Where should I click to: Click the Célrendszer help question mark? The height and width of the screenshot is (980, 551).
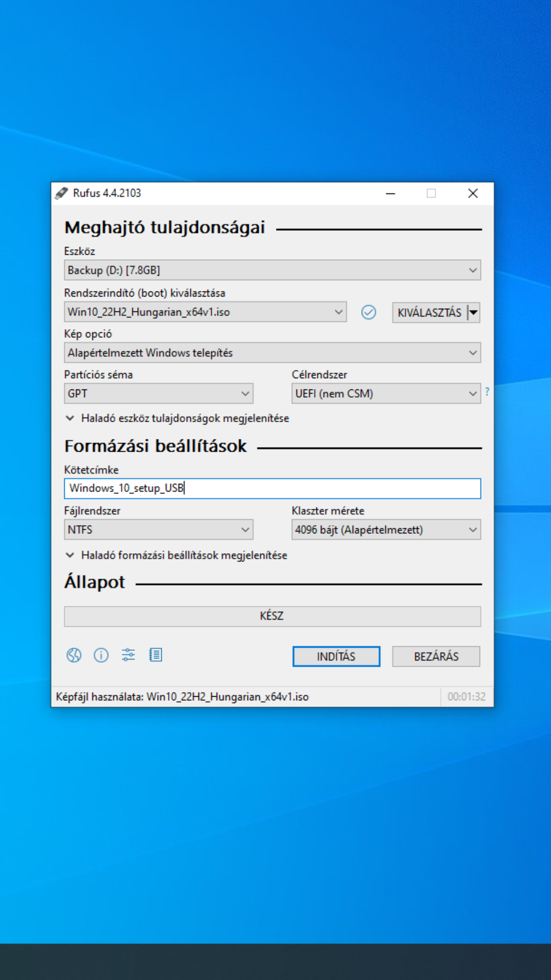coord(487,391)
